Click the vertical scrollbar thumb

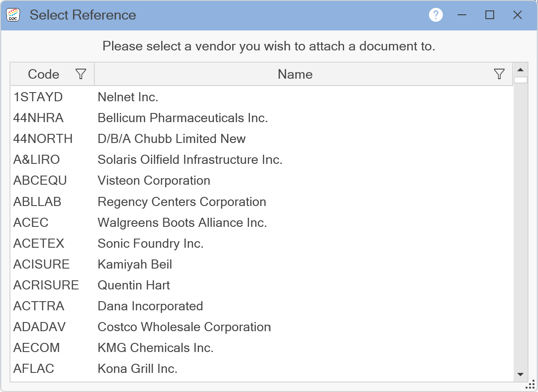pos(520,80)
